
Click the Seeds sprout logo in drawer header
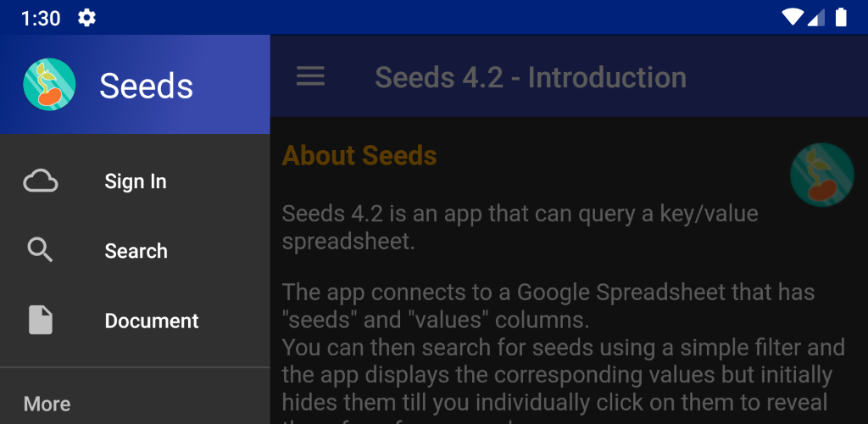[49, 85]
